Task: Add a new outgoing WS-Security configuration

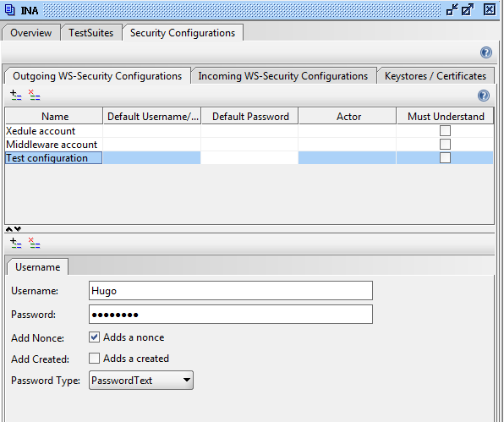Action: (x=15, y=95)
